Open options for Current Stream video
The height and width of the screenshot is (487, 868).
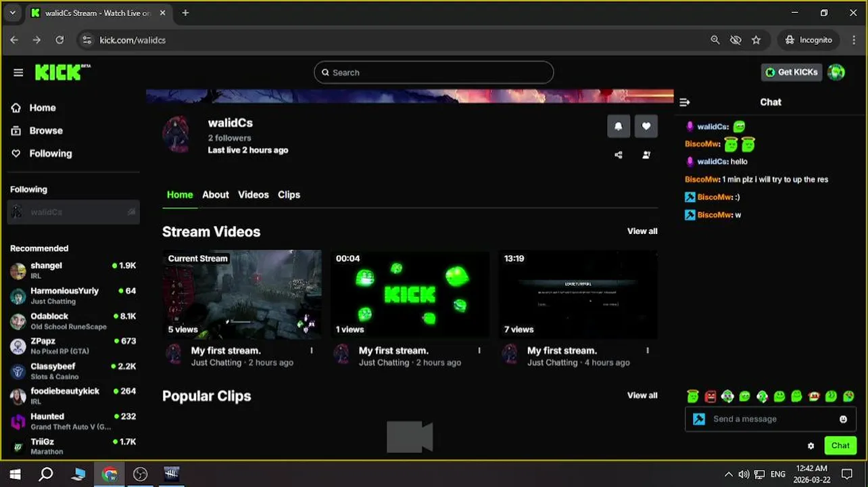click(x=312, y=350)
